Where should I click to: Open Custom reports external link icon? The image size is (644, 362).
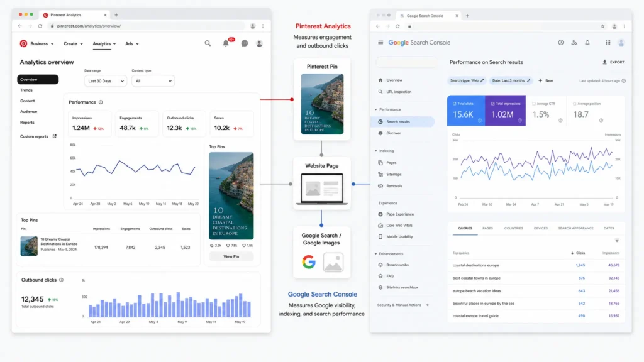point(54,136)
